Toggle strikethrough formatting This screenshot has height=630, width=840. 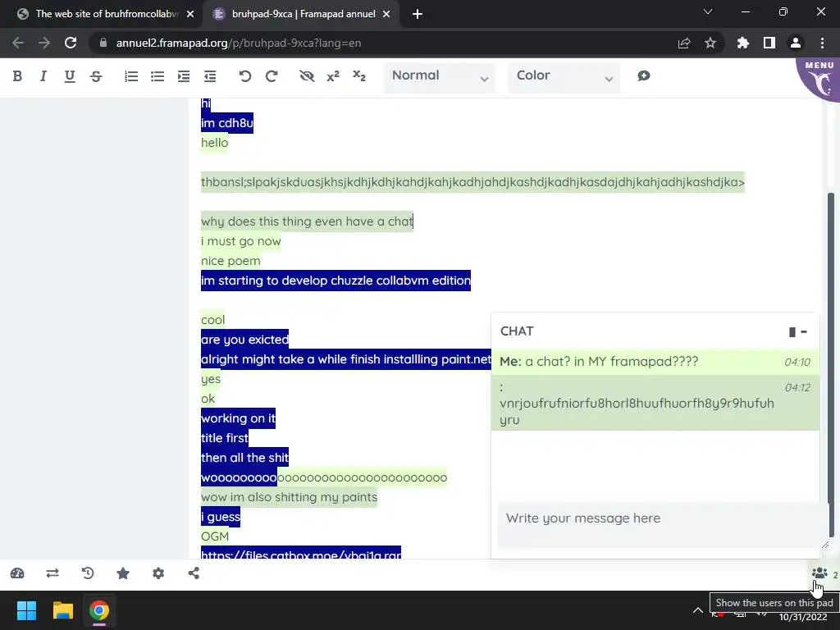96,76
